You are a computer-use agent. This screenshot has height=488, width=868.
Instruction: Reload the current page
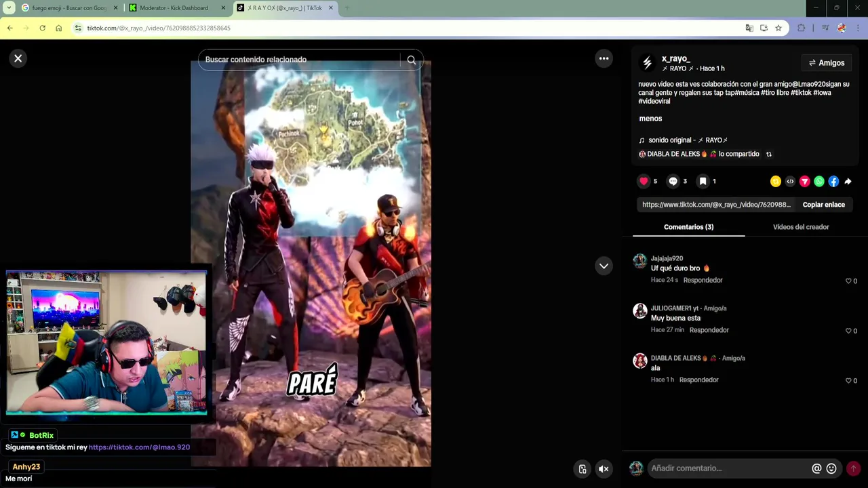pos(42,28)
